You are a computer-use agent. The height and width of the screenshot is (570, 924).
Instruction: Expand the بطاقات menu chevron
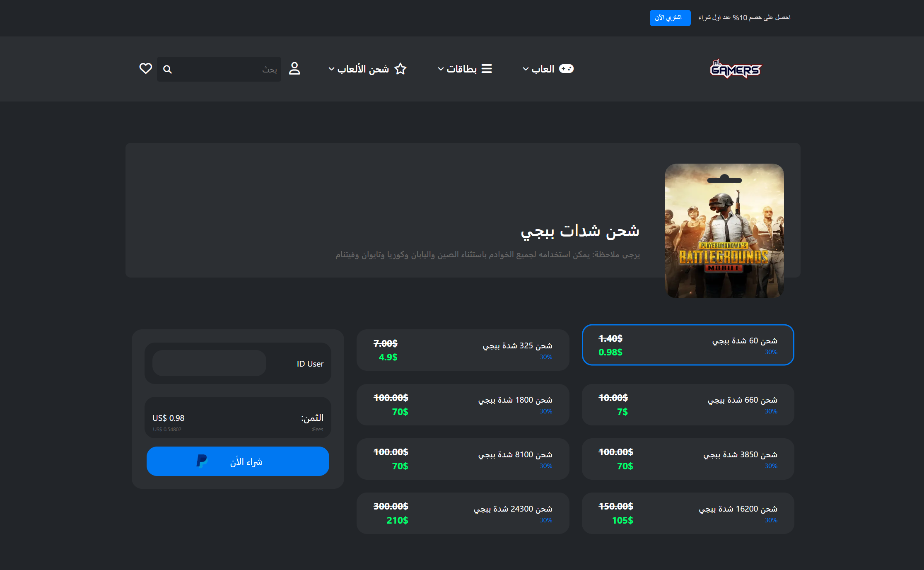[x=441, y=69]
